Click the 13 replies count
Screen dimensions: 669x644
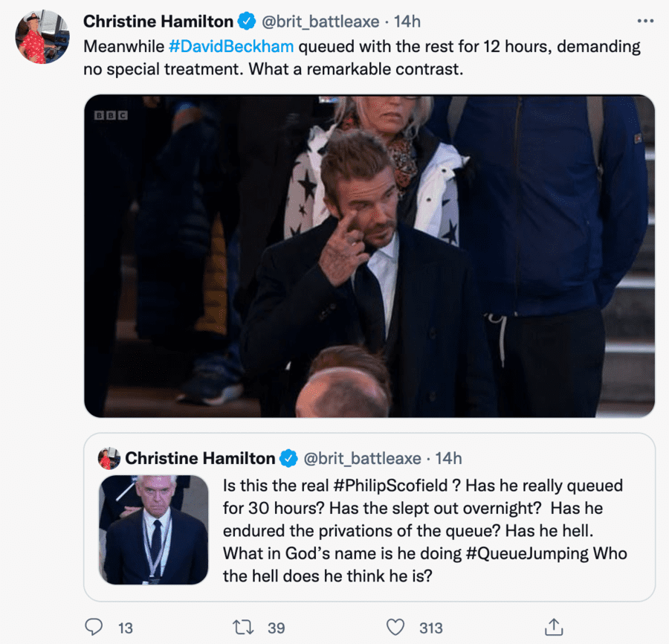point(126,628)
